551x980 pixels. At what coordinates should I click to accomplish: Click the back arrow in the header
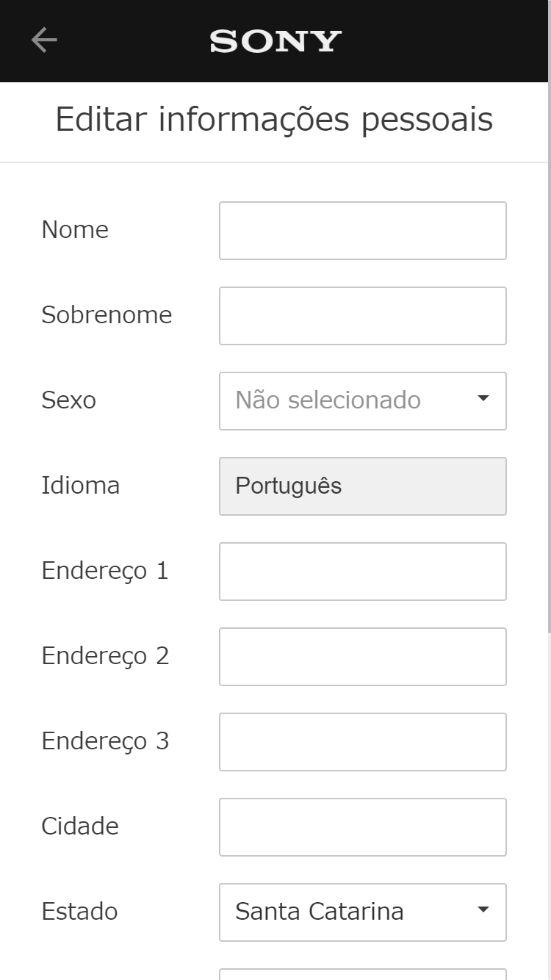point(43,40)
